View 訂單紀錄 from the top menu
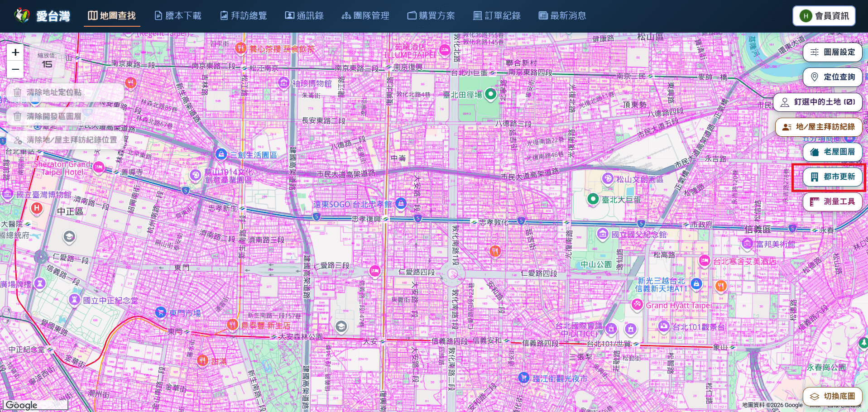This screenshot has height=412, width=868. (497, 16)
